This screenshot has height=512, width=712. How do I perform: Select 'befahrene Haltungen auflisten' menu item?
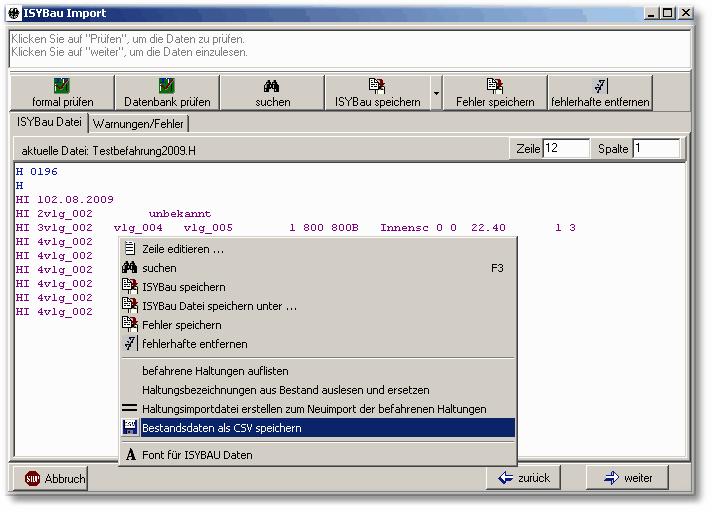click(215, 371)
